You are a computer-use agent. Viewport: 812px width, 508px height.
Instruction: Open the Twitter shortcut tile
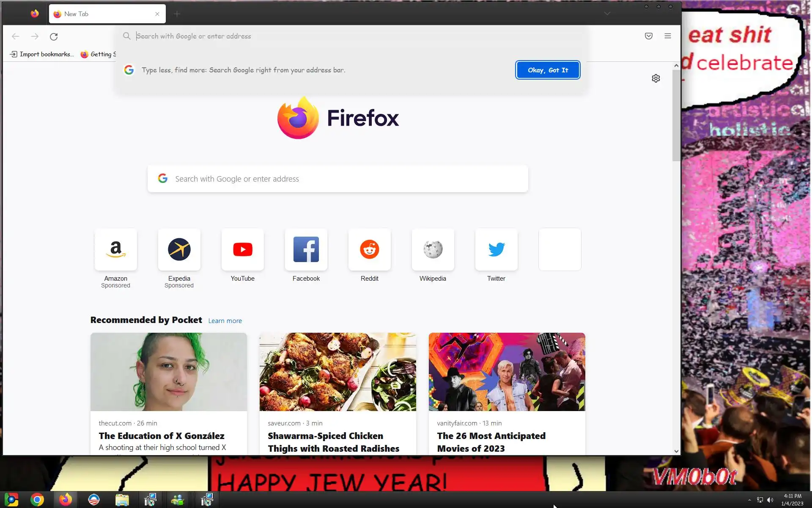496,250
